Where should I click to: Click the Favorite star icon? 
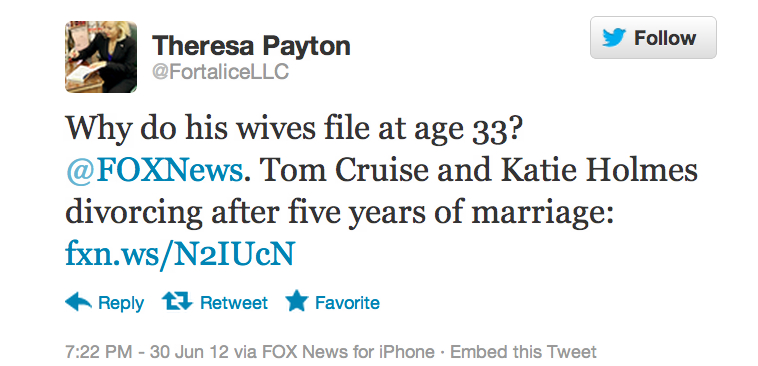pos(296,301)
